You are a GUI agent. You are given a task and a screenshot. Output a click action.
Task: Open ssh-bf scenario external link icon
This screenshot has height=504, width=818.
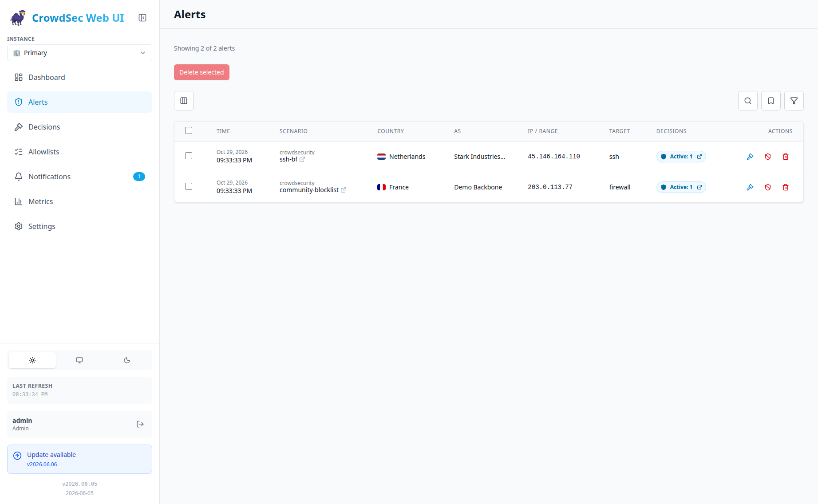click(302, 159)
